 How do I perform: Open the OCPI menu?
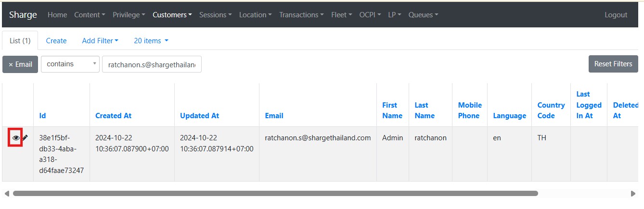[370, 15]
